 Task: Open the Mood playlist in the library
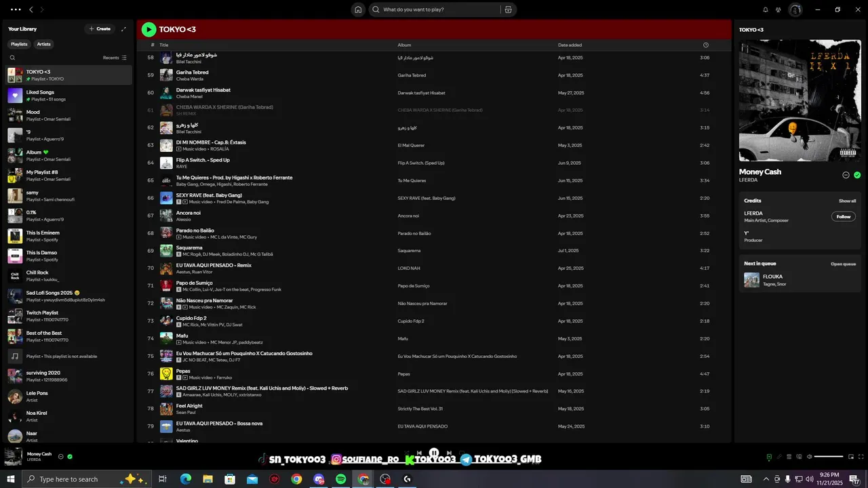click(x=68, y=115)
